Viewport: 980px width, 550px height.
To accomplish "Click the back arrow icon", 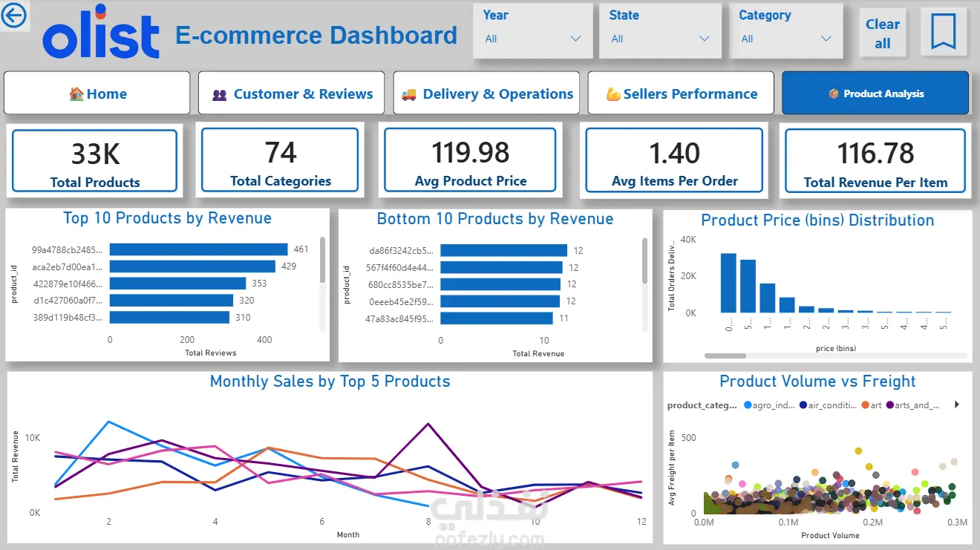I will tap(13, 15).
